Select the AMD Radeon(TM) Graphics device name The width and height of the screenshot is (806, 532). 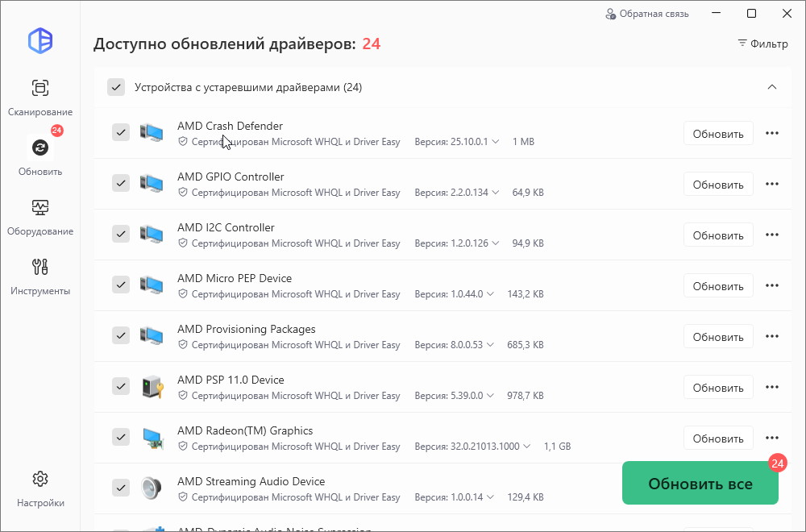245,430
